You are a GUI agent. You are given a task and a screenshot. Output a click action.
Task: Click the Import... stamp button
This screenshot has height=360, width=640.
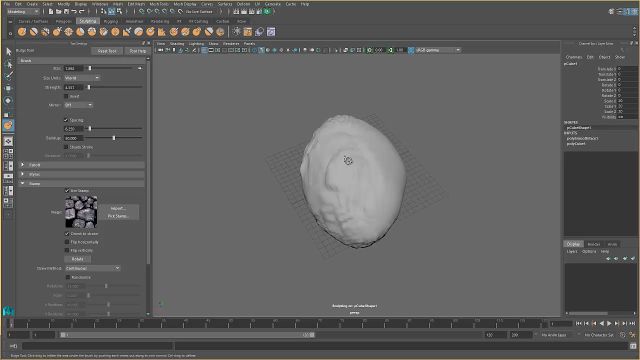pos(118,208)
